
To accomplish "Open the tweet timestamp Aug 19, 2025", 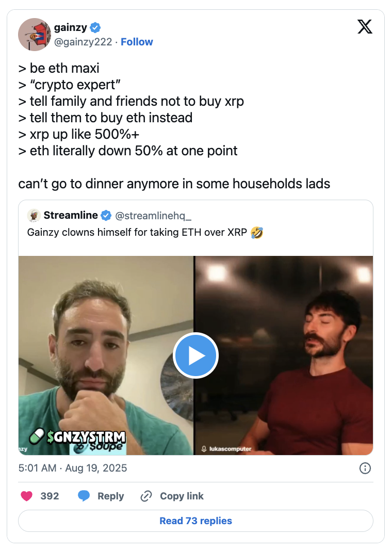I will pyautogui.click(x=73, y=468).
